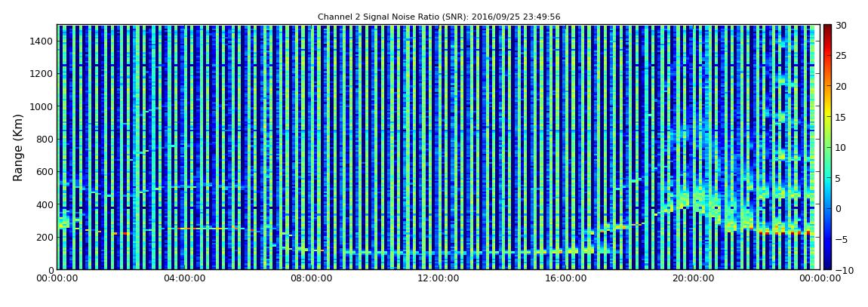Click the 08:00:00 time axis label
Viewport: 868px width, 307px height.
[311, 279]
